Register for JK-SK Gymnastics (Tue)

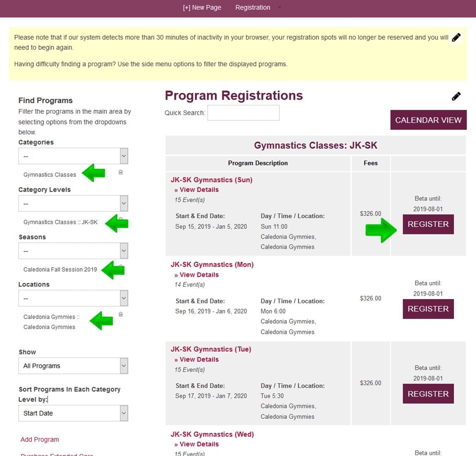pyautogui.click(x=428, y=394)
